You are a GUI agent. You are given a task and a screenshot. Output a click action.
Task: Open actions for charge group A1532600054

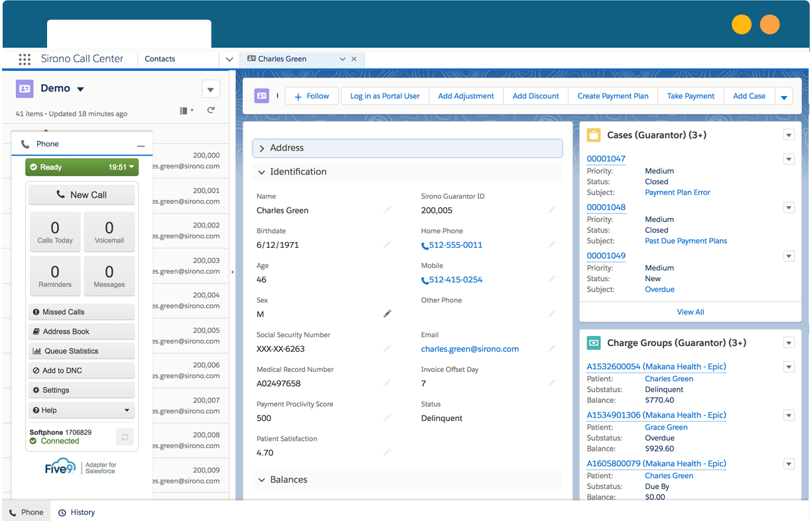pyautogui.click(x=789, y=367)
